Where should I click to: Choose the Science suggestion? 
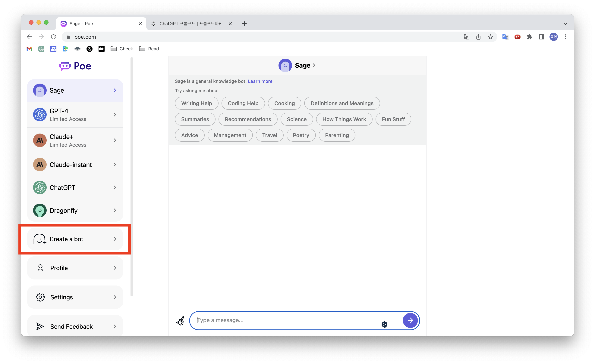(297, 119)
